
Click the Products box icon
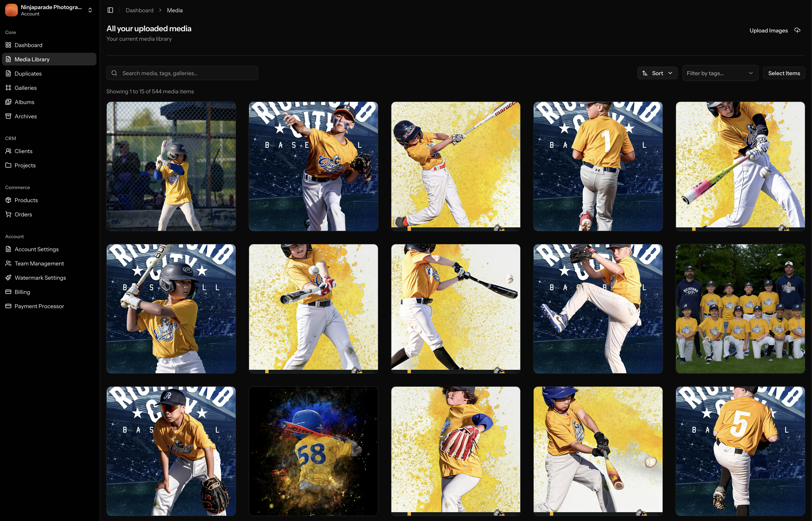pos(8,200)
